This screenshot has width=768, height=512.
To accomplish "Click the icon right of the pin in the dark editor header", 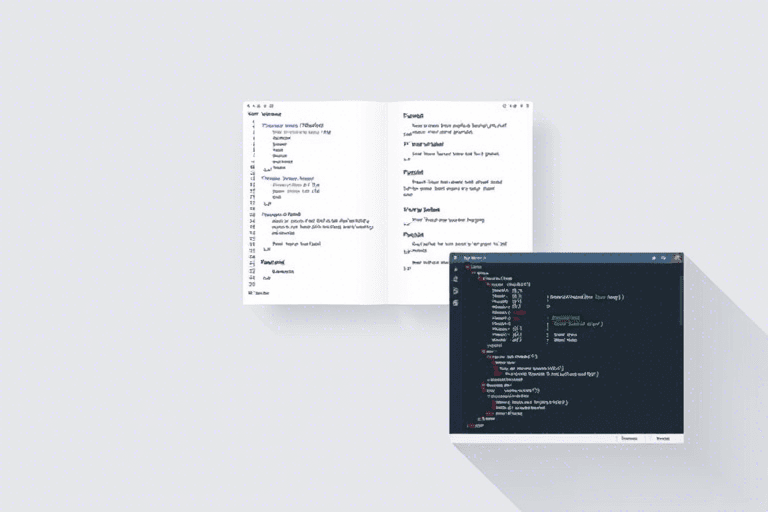I will (x=662, y=258).
